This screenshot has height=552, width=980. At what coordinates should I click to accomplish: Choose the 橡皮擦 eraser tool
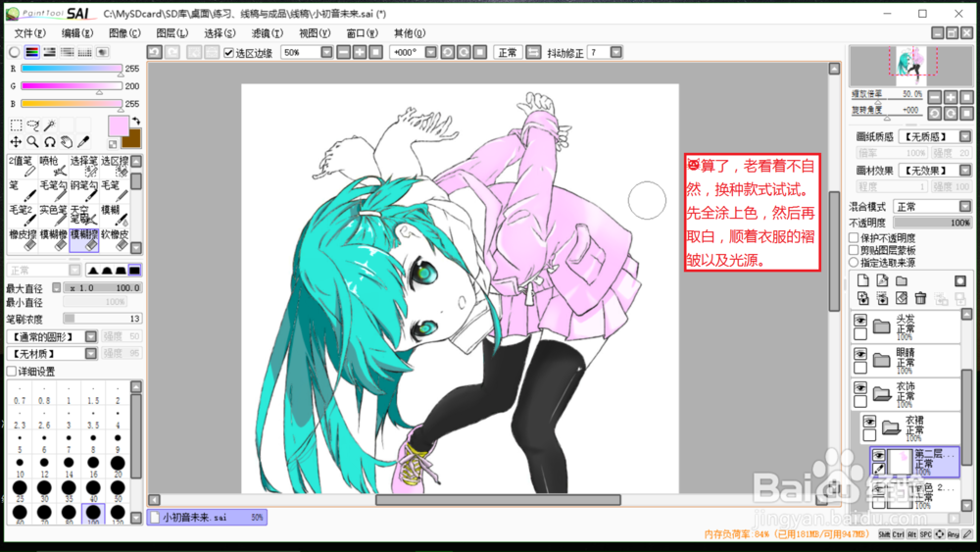click(x=23, y=239)
